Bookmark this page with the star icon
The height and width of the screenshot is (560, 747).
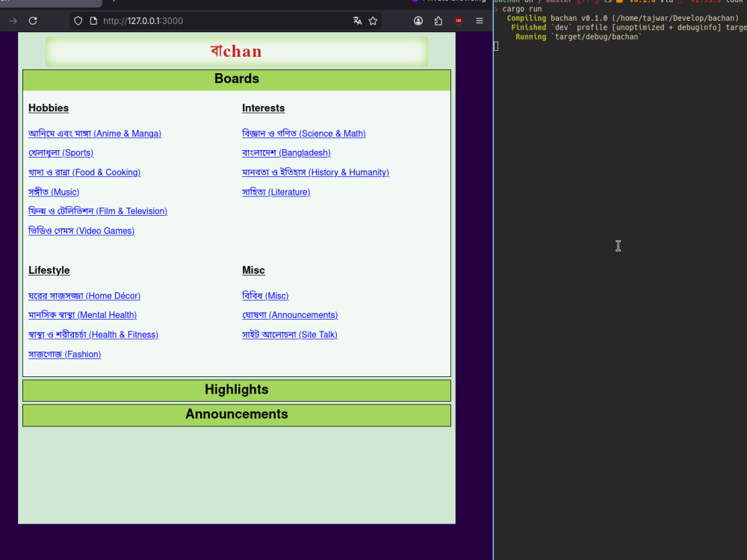373,21
